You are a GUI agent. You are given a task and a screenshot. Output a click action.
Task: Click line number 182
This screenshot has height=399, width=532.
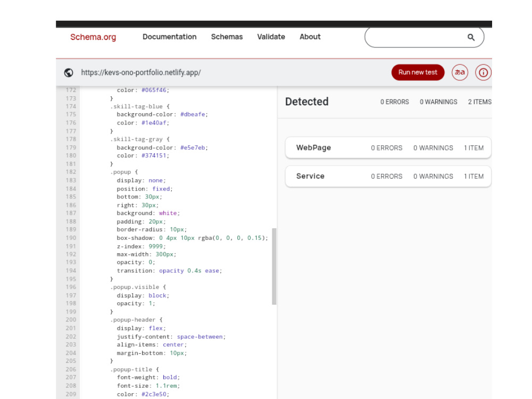(x=71, y=172)
